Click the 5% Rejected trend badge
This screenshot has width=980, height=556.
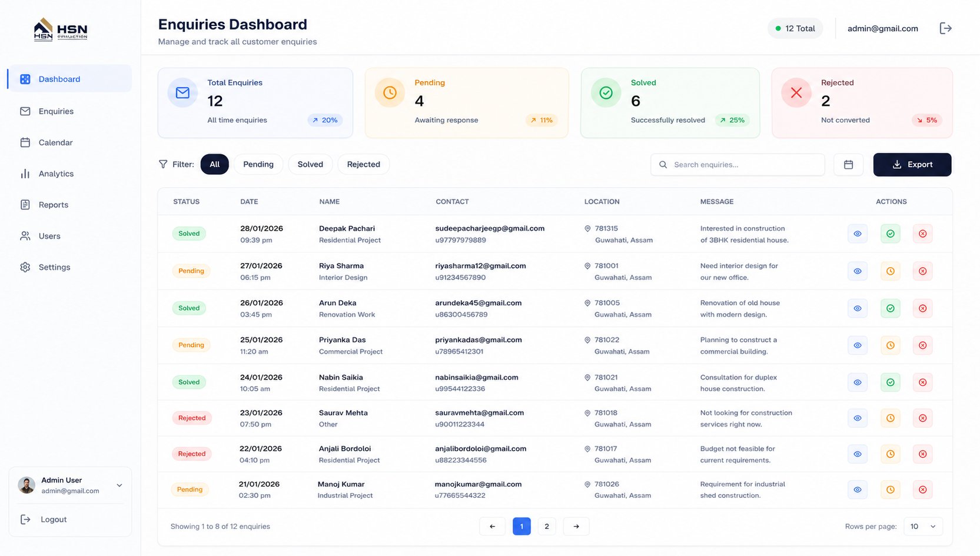click(927, 120)
